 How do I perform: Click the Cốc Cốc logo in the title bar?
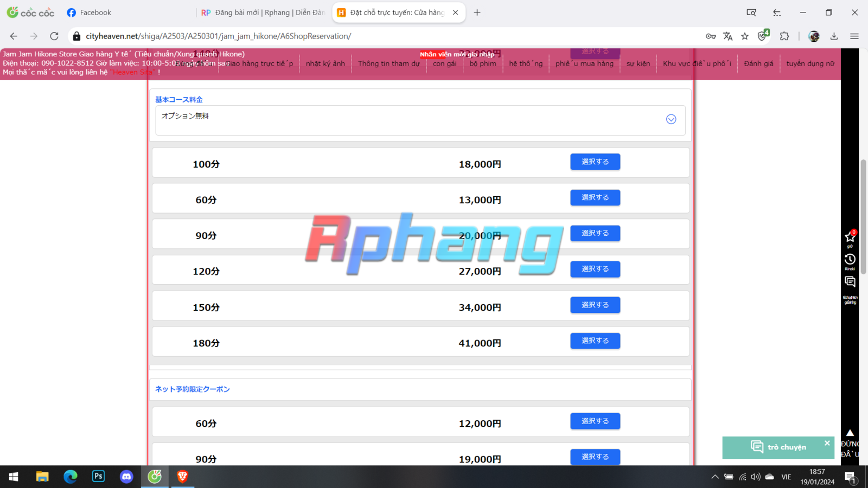point(30,12)
